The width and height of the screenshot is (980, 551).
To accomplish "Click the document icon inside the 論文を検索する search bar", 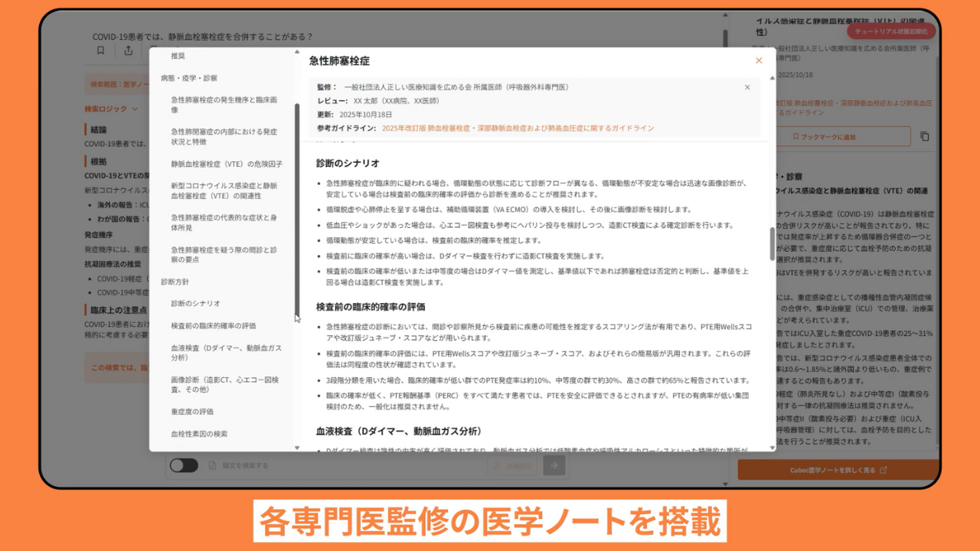I will click(x=212, y=465).
